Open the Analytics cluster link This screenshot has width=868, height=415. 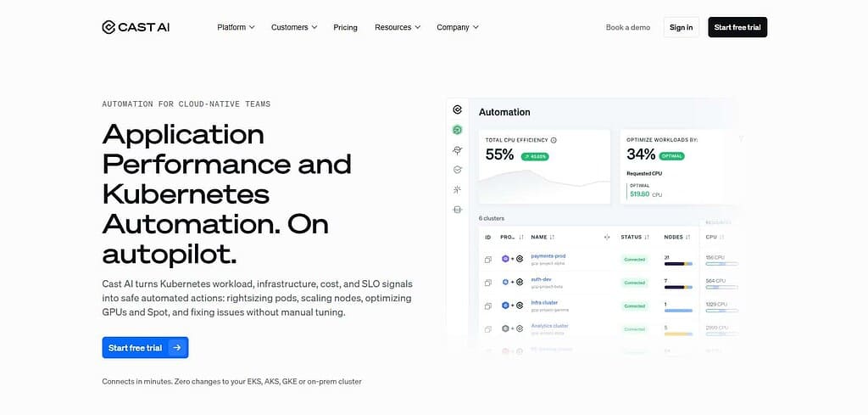tap(549, 326)
